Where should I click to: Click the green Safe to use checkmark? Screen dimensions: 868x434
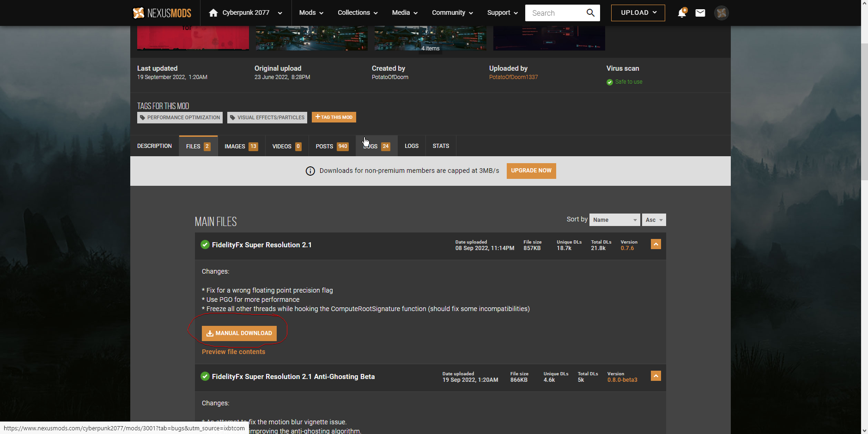pyautogui.click(x=610, y=82)
